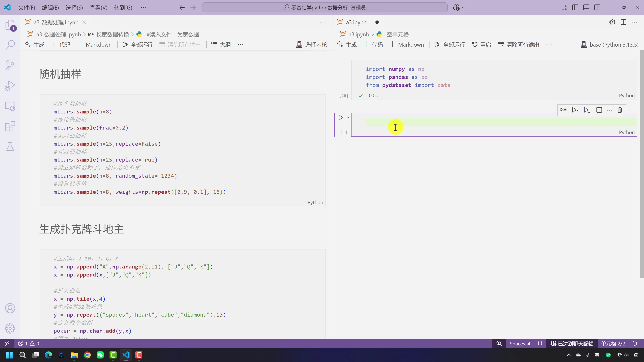
Task: Open the 查看(V) menu
Action: pyautogui.click(x=98, y=8)
